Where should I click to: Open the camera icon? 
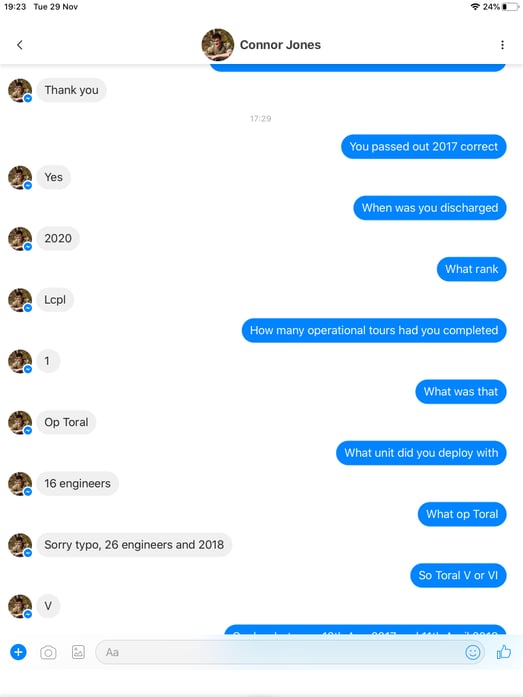[x=48, y=652]
